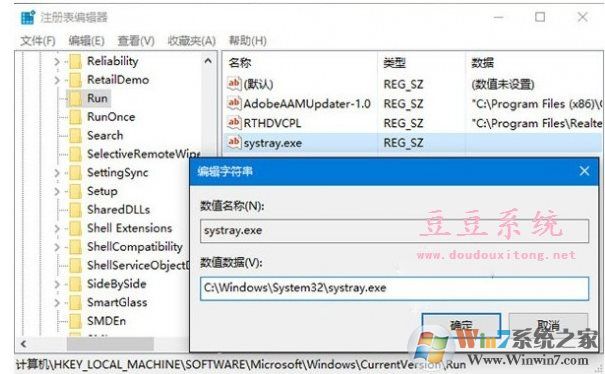The height and width of the screenshot is (374, 605).
Task: Select the AdobeAAMUpdater-1.0 value name
Action: click(x=307, y=104)
